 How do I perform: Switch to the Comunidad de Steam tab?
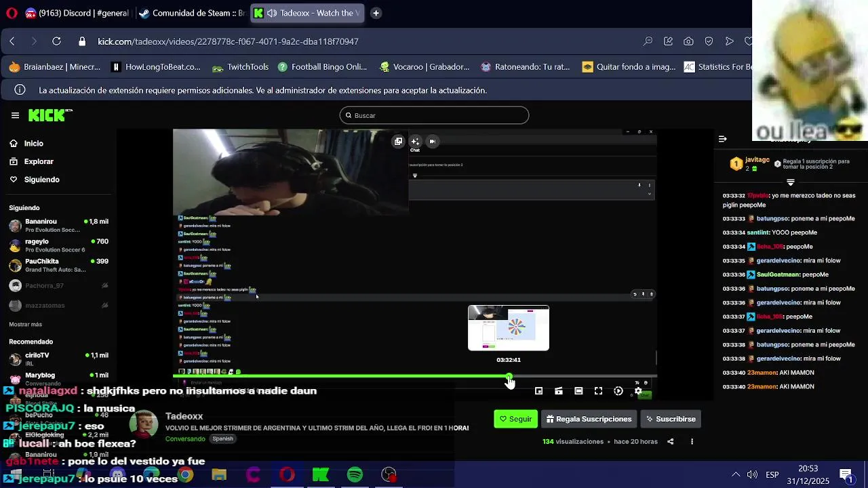pyautogui.click(x=191, y=13)
